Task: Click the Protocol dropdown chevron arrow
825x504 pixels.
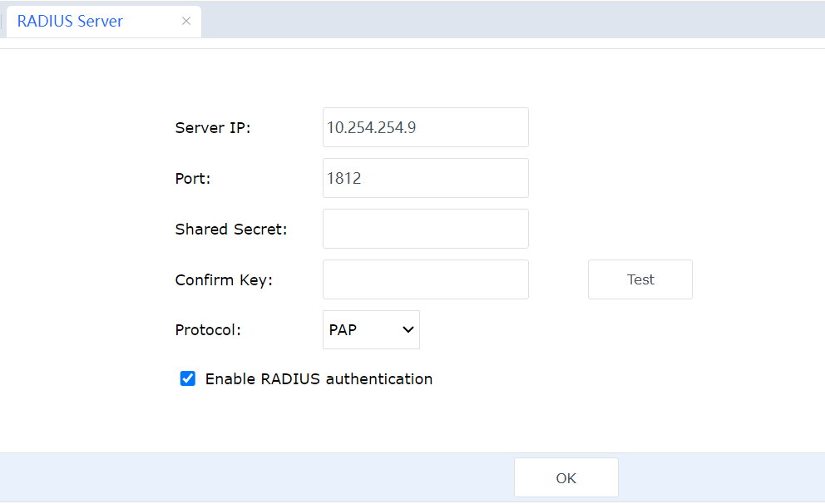Action: tap(408, 330)
